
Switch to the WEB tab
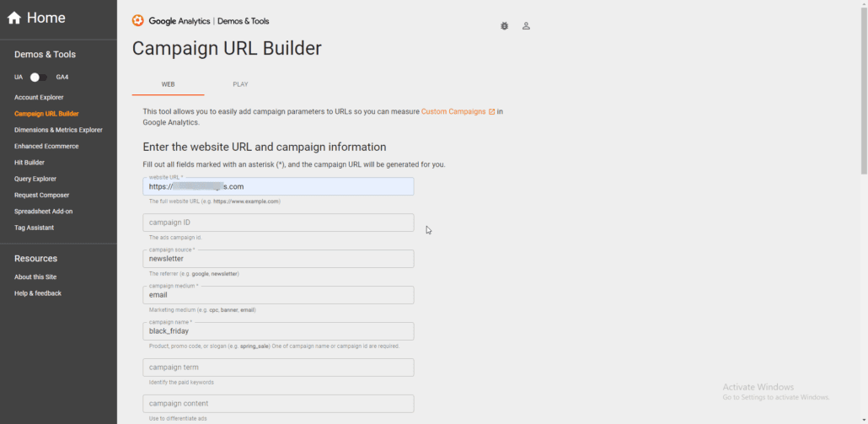click(169, 84)
